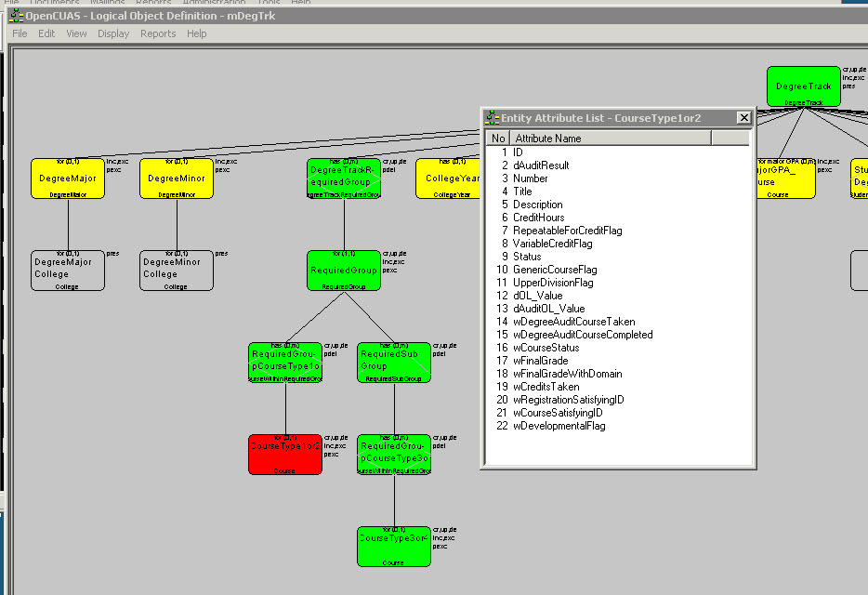The image size is (868, 595).
Task: Select the RequiredGroupCourseType1or2 entity
Action: [285, 363]
